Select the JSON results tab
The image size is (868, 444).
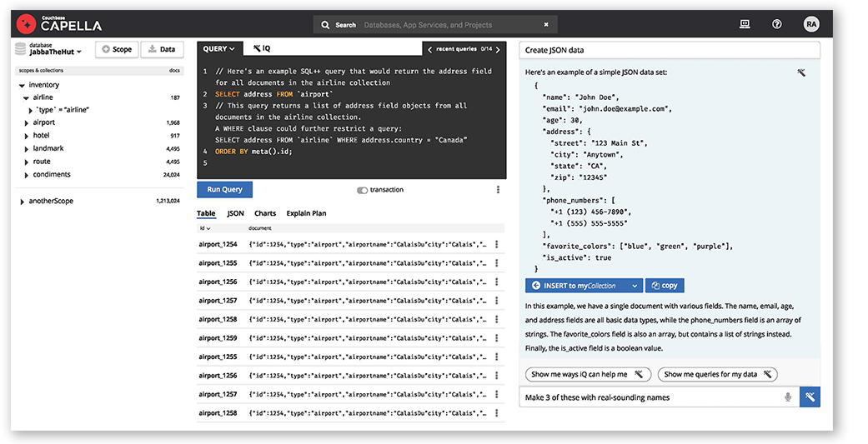point(235,213)
